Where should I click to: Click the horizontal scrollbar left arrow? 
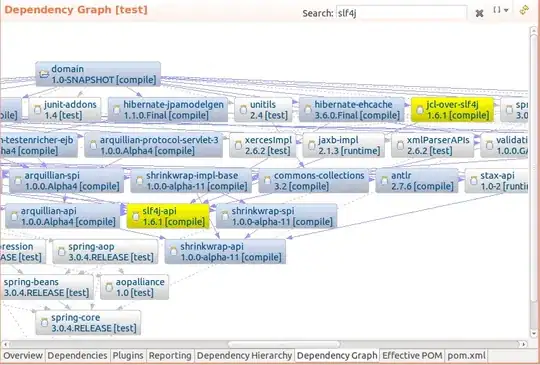click(x=5, y=344)
